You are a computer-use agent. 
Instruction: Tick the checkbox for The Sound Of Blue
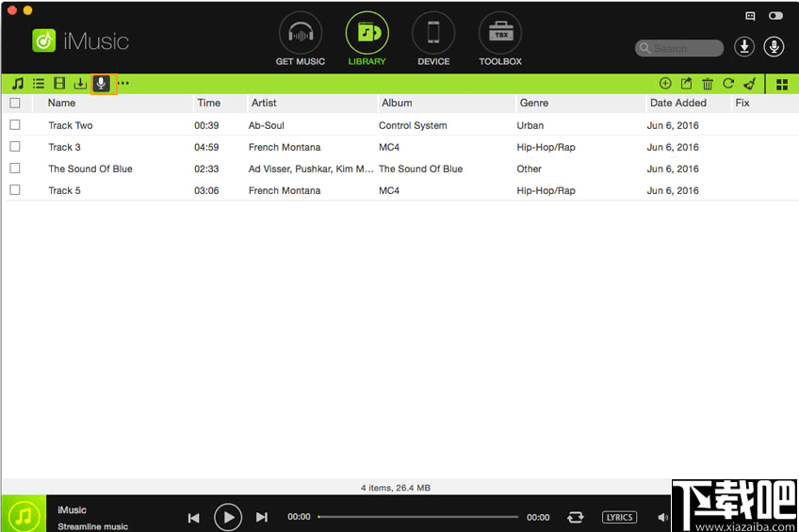tap(15, 169)
